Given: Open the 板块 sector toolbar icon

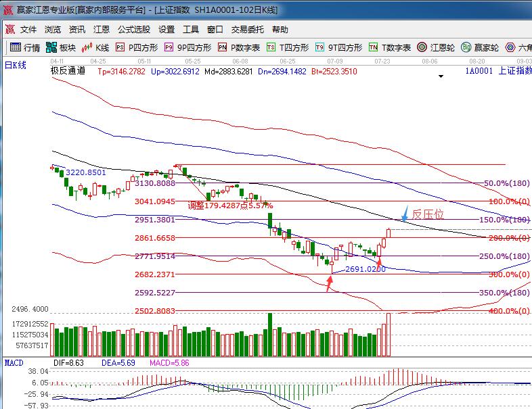Looking at the screenshot, I should tap(60, 47).
